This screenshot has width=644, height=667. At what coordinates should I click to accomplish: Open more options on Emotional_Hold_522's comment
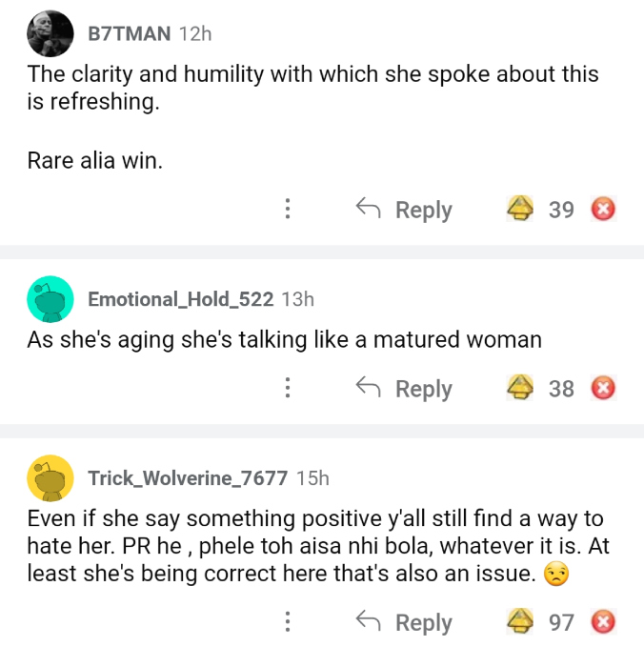click(288, 388)
